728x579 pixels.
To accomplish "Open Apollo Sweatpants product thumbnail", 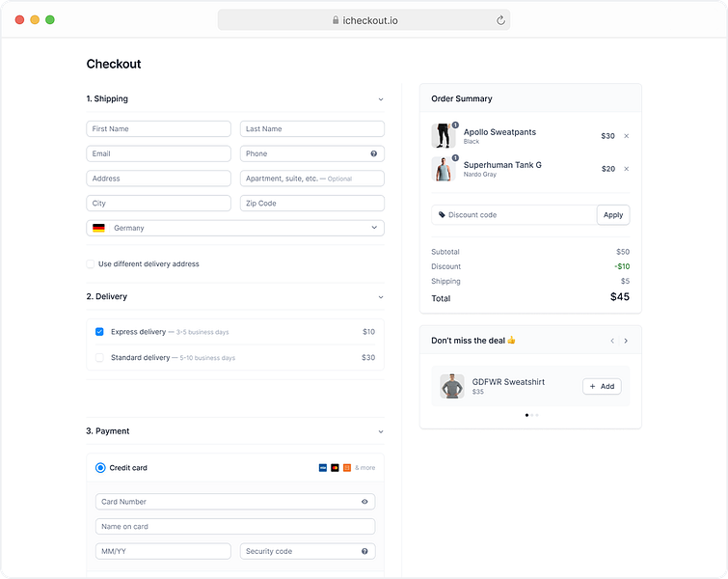I will tap(444, 136).
